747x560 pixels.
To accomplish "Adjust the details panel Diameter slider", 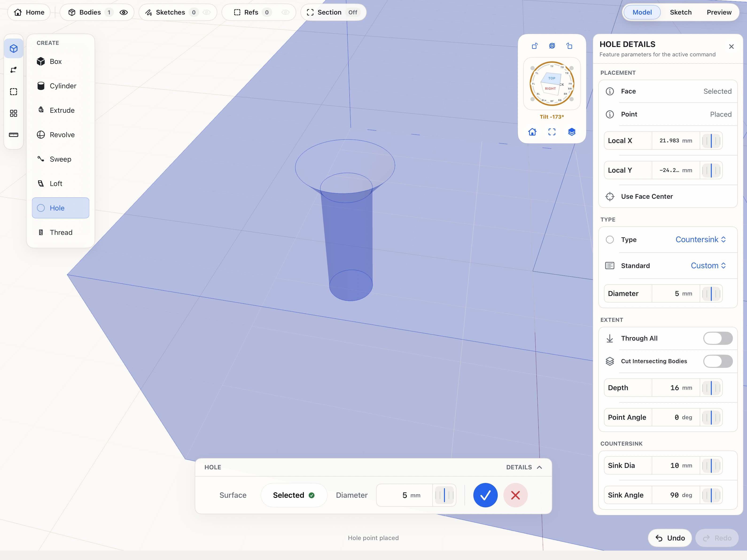I will 711,294.
